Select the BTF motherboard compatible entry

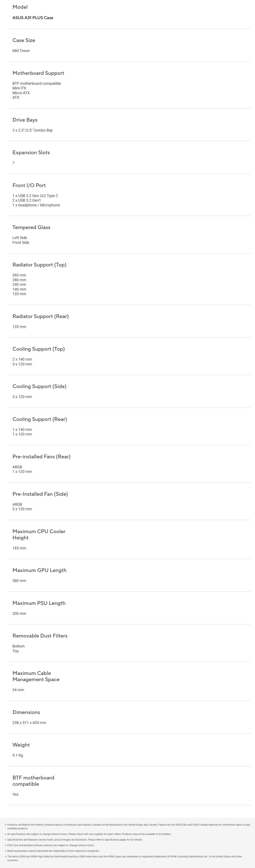[37, 84]
